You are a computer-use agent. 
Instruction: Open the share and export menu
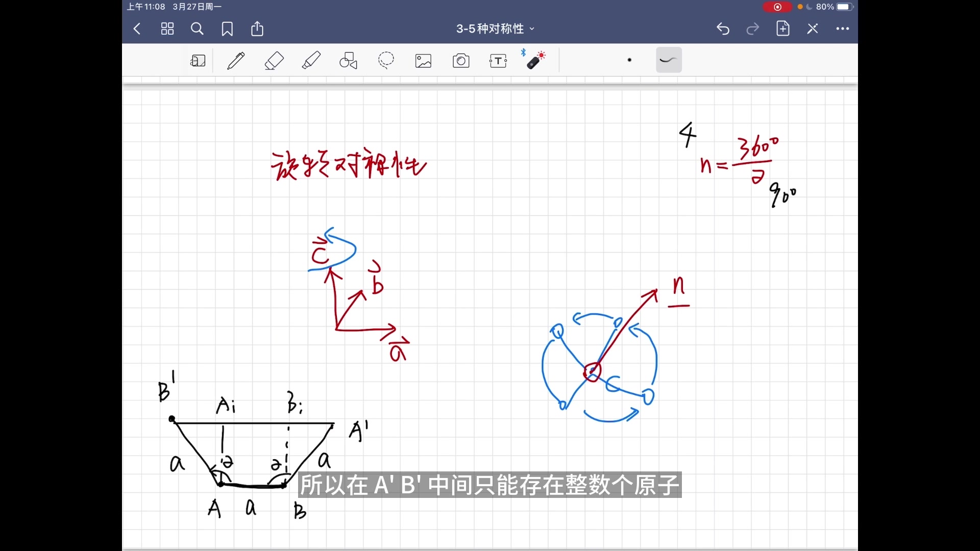257,29
